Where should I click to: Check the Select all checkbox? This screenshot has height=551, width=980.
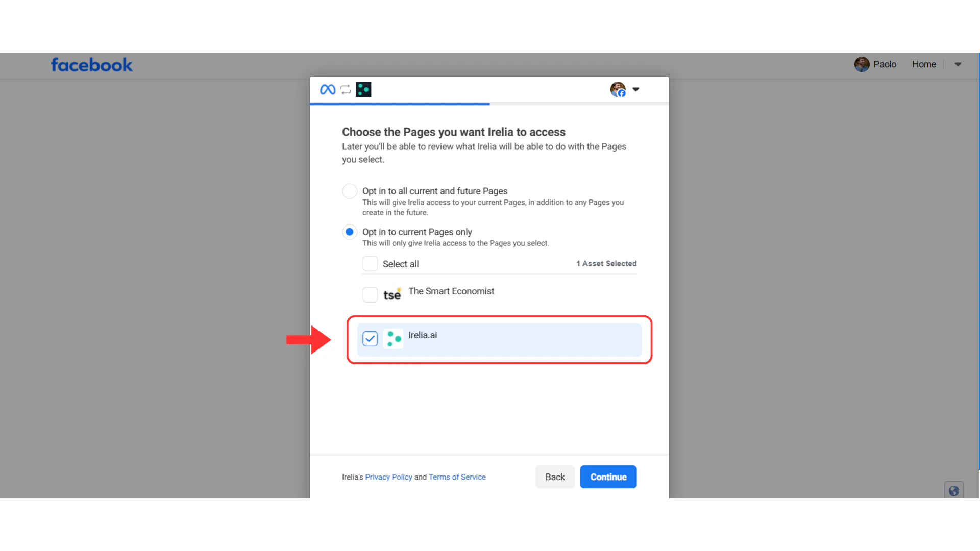coord(370,263)
